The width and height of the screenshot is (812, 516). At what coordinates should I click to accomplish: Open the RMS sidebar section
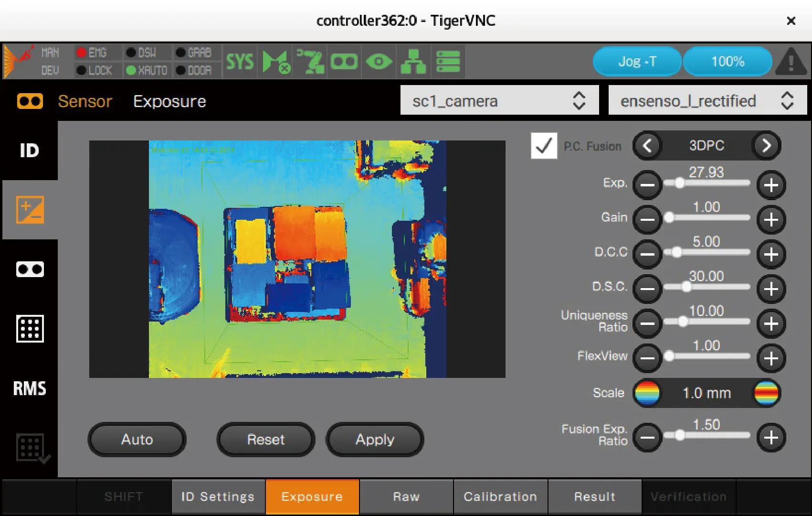(x=30, y=388)
